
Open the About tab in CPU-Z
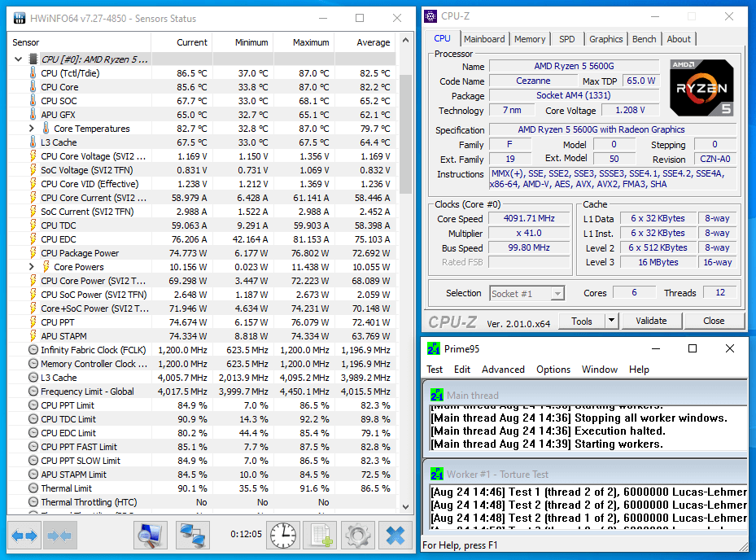click(679, 39)
